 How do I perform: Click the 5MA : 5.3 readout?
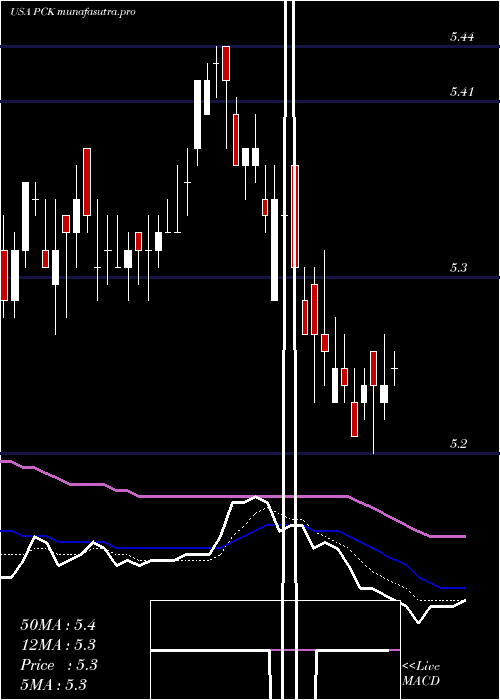[x=54, y=684]
